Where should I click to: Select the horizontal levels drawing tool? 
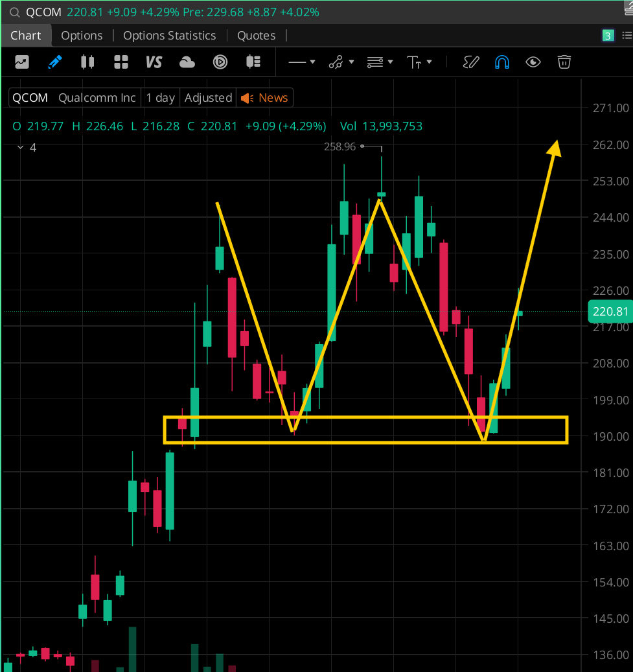375,62
